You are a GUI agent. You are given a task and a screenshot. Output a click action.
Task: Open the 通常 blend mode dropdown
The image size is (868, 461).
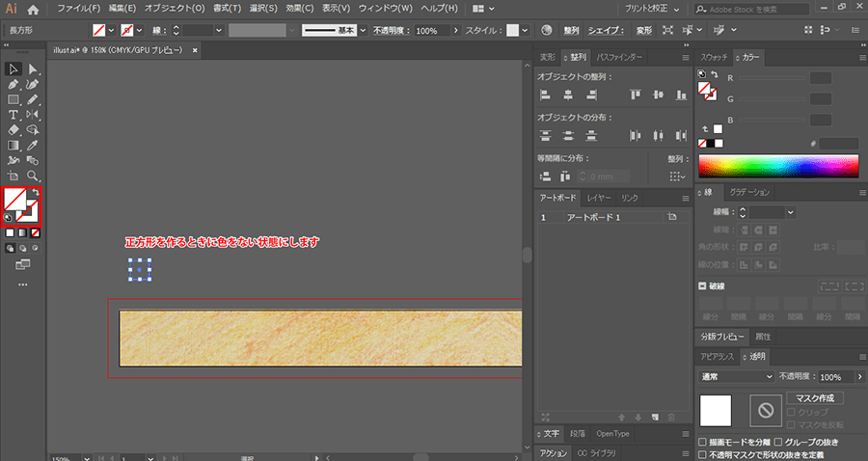pos(736,376)
